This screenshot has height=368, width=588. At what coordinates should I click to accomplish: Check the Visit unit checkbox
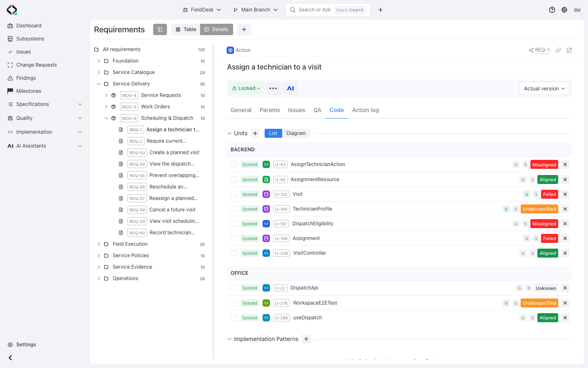click(x=234, y=194)
